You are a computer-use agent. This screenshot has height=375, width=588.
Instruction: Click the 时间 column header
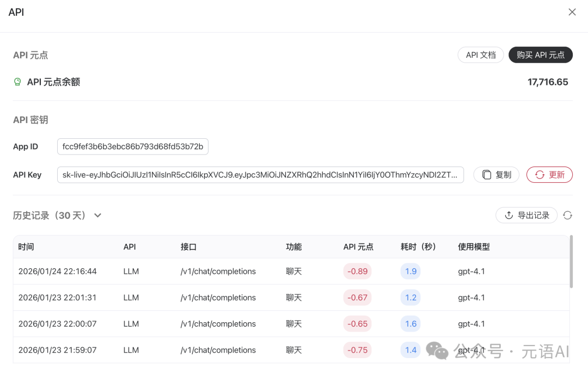click(x=26, y=247)
